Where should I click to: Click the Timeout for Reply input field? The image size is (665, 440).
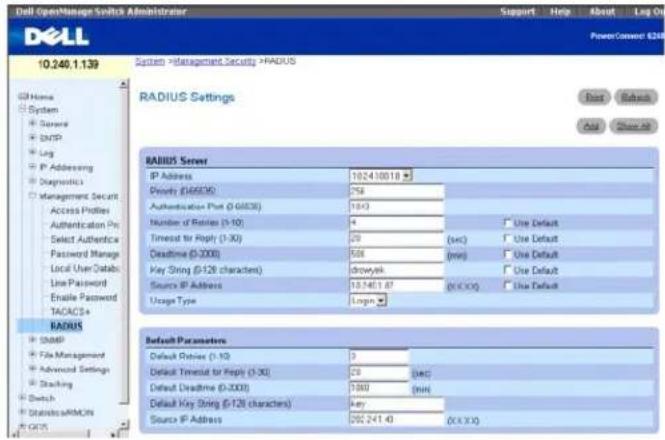pos(397,238)
